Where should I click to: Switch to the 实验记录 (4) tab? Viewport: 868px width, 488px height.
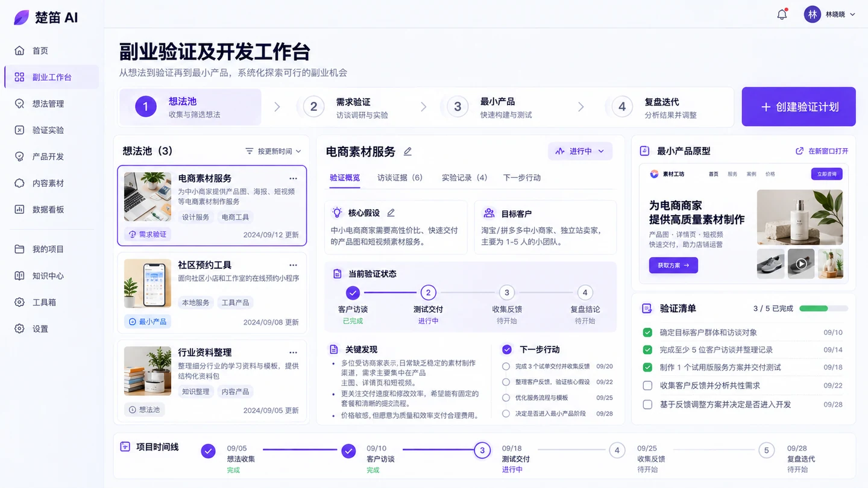click(x=464, y=178)
